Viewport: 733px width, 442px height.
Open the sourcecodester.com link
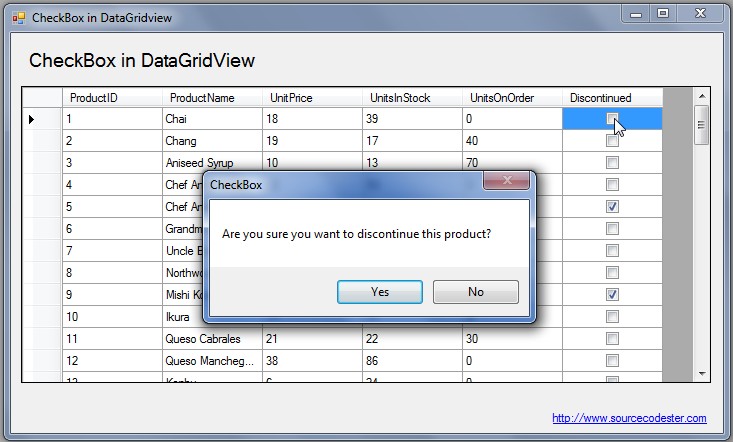(x=629, y=418)
